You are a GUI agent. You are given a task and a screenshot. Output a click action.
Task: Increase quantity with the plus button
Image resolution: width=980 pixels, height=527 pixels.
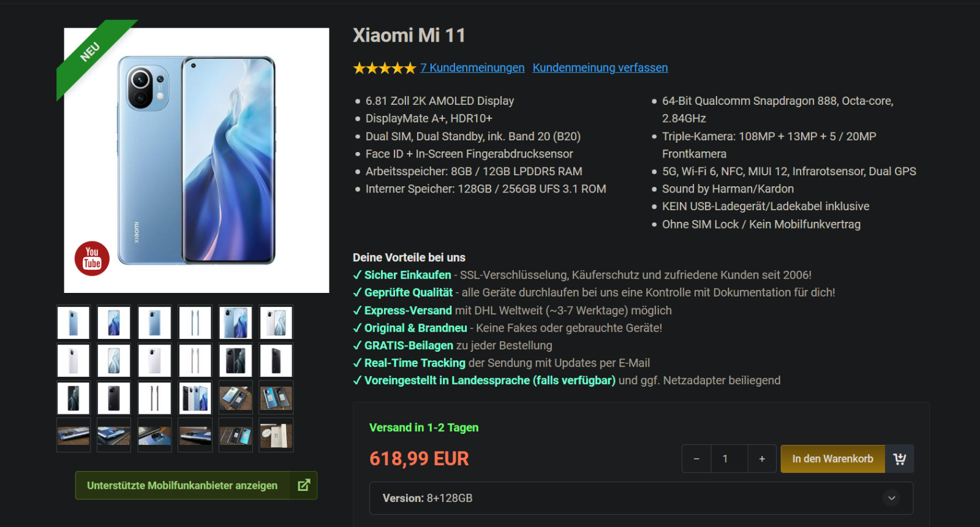[762, 459]
